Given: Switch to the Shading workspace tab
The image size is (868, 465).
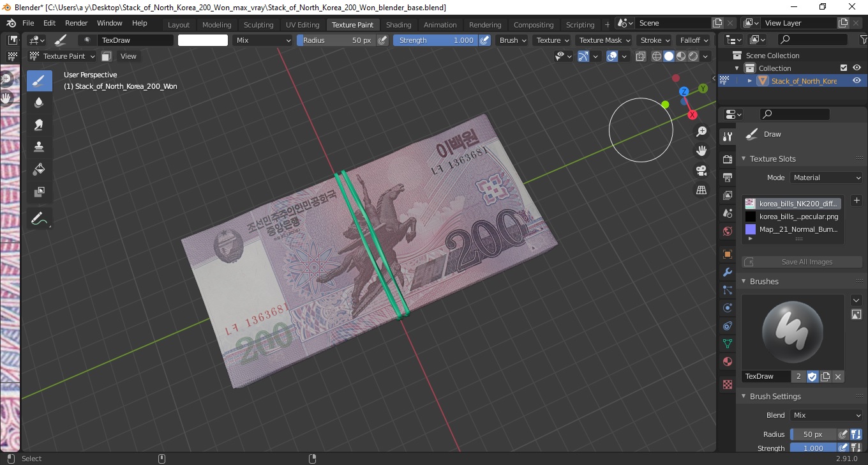Looking at the screenshot, I should click(399, 25).
